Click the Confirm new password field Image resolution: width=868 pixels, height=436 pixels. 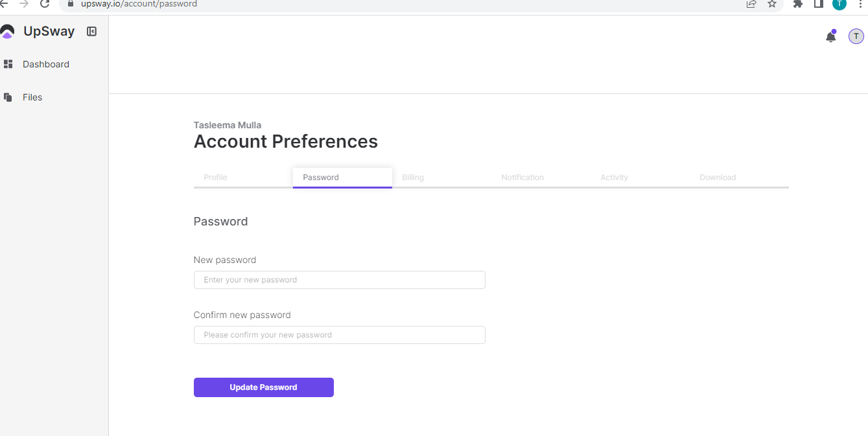[339, 335]
